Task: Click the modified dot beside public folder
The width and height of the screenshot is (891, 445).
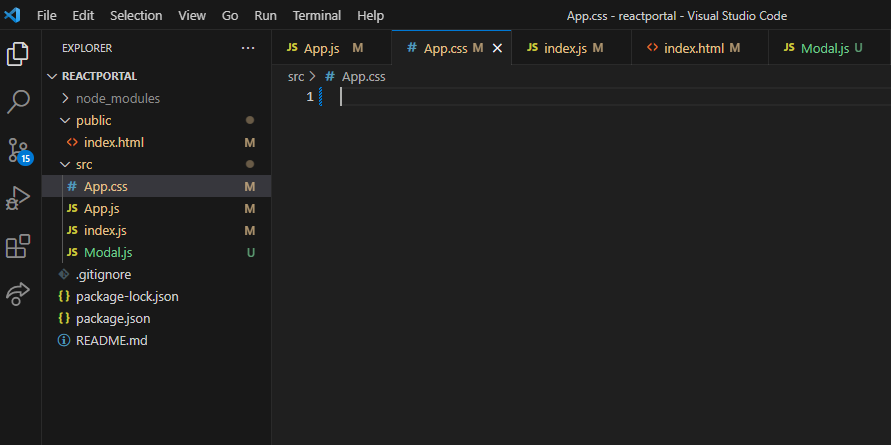Action: click(x=249, y=120)
